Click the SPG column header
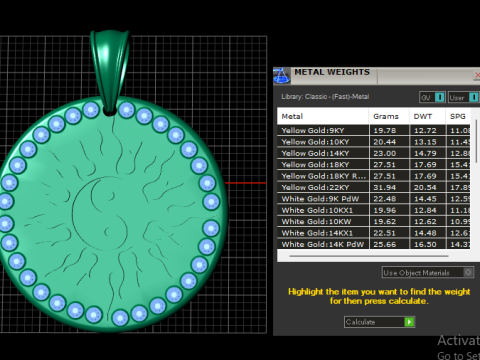 tap(458, 116)
